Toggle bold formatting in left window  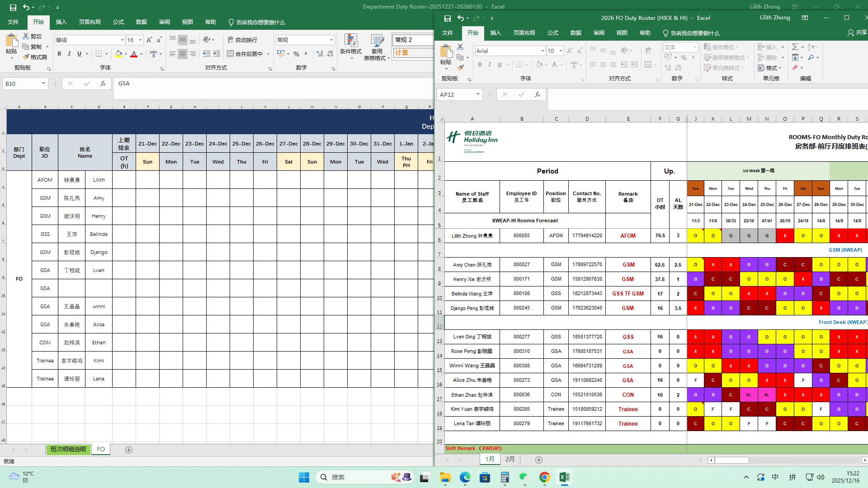click(59, 54)
